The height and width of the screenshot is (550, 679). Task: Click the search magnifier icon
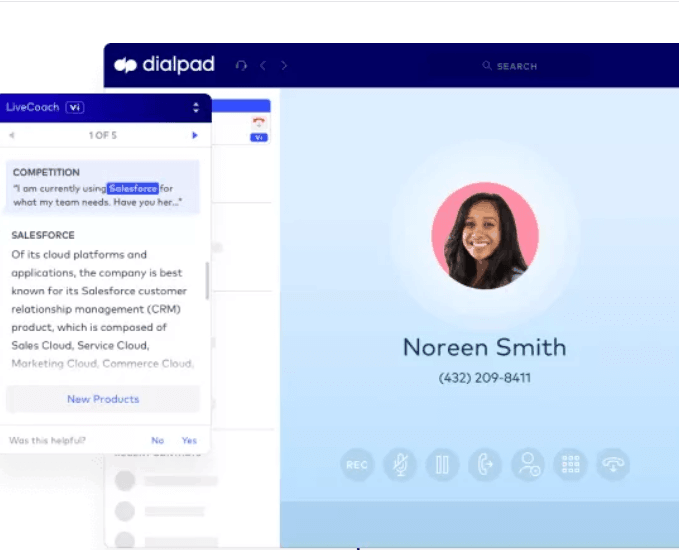click(487, 65)
